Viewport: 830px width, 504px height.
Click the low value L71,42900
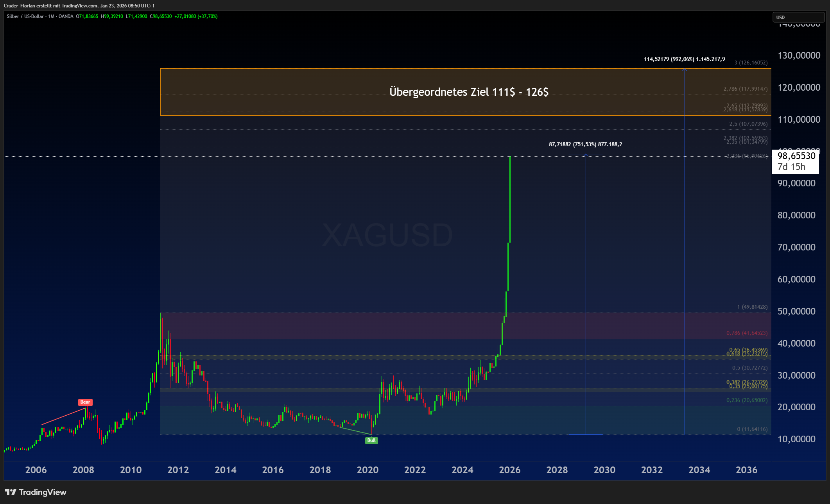(136, 16)
